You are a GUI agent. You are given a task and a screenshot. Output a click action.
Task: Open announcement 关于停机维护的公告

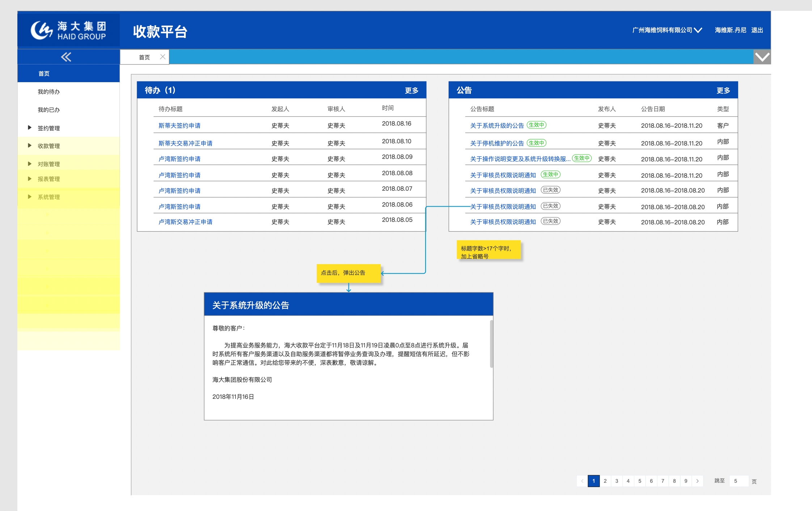click(497, 143)
